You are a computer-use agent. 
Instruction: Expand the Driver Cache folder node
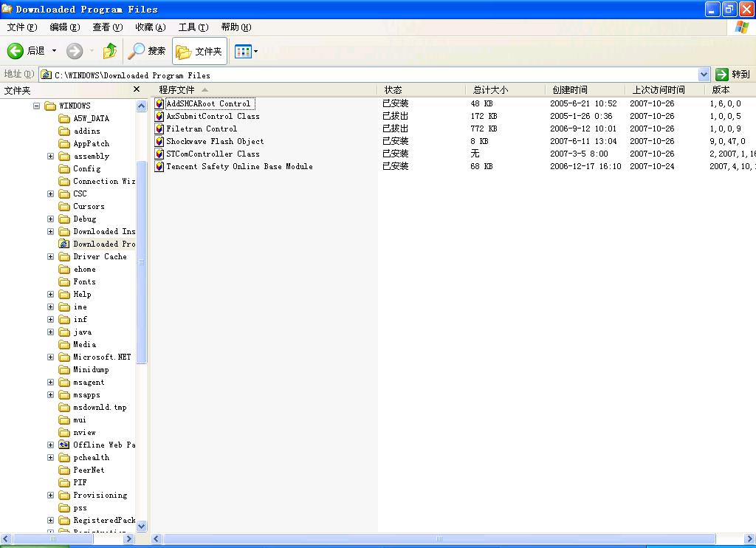coord(50,256)
